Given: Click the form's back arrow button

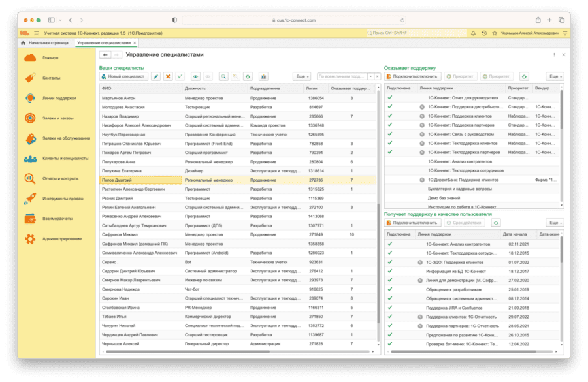Looking at the screenshot, I should pos(105,55).
